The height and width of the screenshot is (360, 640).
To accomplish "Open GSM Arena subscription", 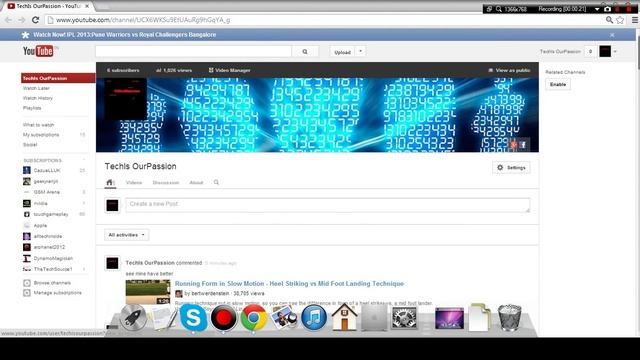I will point(47,192).
